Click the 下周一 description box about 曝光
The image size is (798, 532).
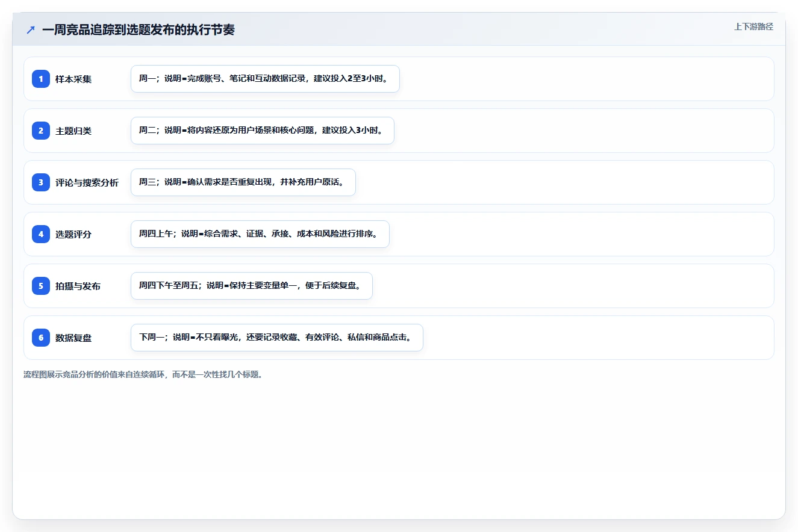click(x=277, y=338)
